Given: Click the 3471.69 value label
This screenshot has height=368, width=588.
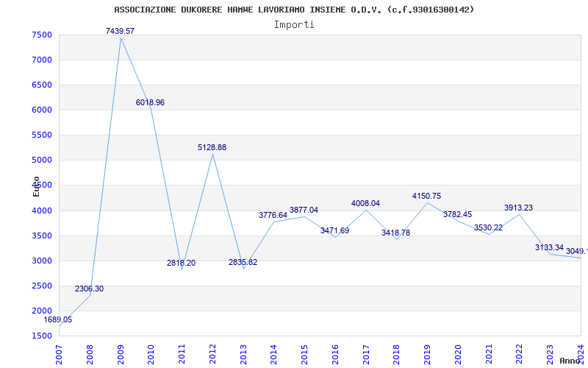Looking at the screenshot, I should (335, 230).
